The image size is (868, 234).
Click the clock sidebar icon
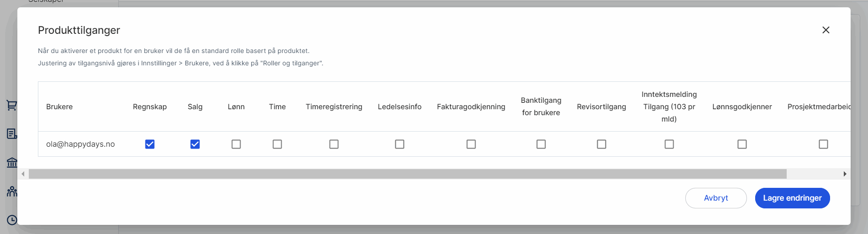tap(12, 220)
